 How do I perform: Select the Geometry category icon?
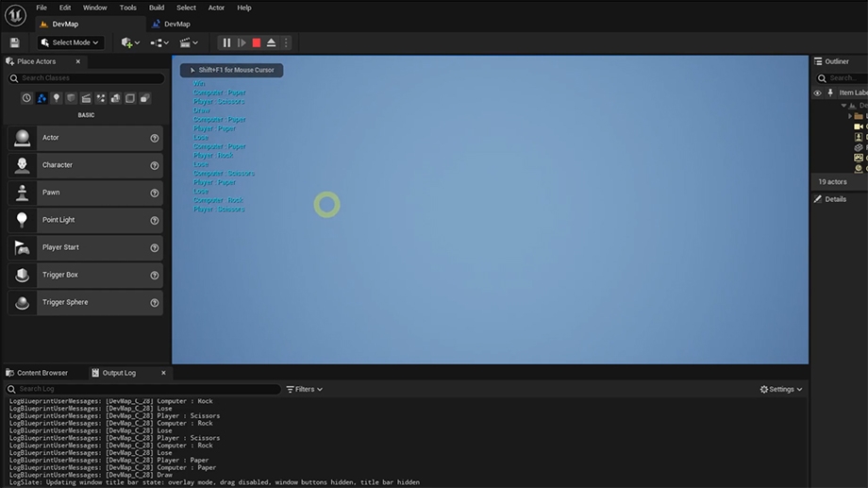coord(115,98)
